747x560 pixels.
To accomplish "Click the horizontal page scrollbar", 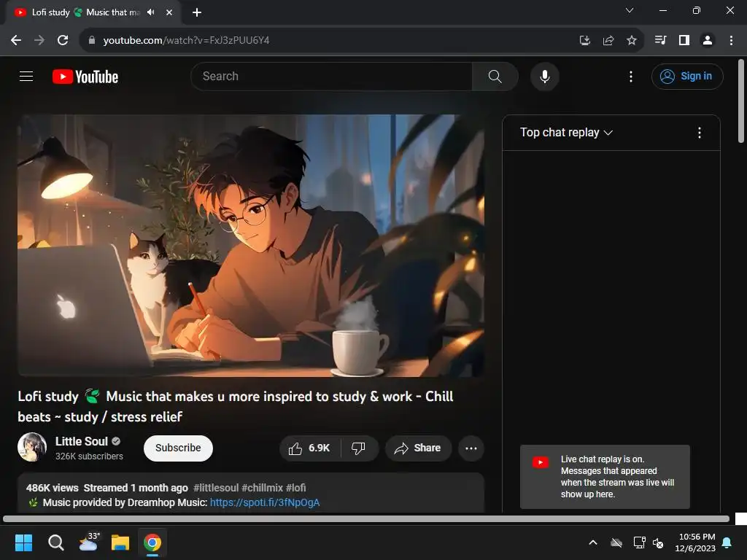I will click(x=366, y=518).
